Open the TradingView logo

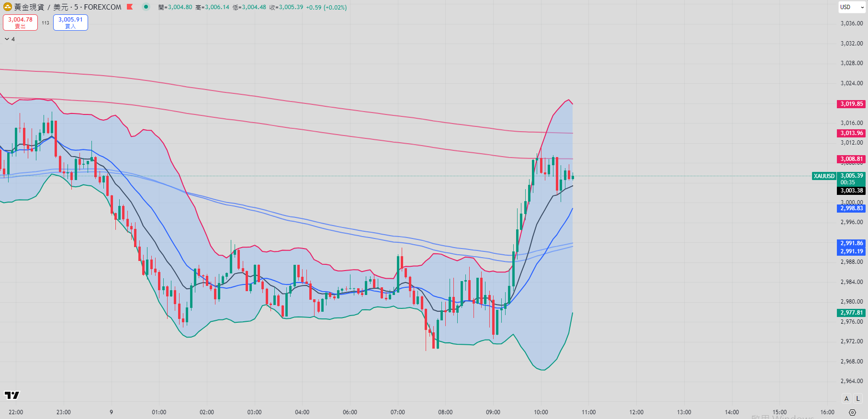pyautogui.click(x=12, y=395)
